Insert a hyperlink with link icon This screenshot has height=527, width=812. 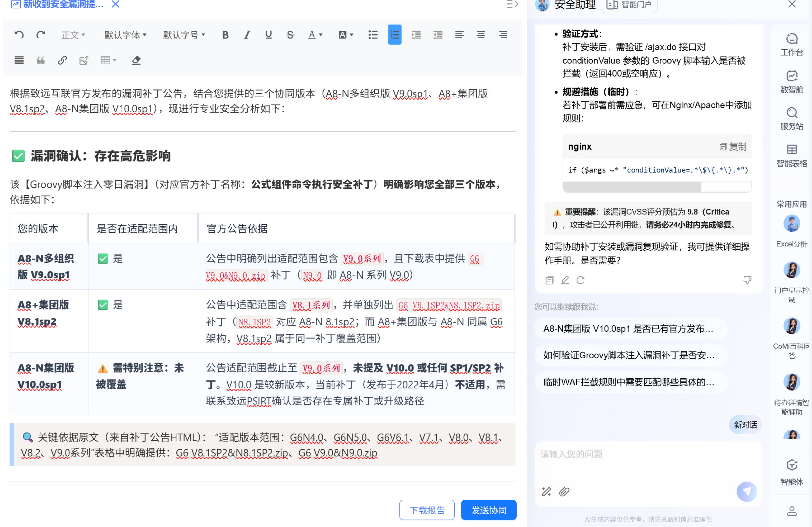click(x=62, y=60)
